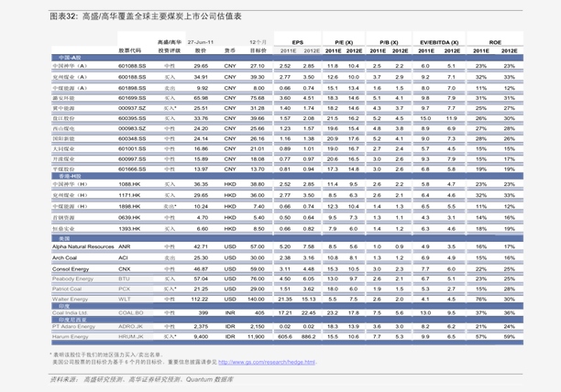Select the Consol Energy company name

point(71,269)
